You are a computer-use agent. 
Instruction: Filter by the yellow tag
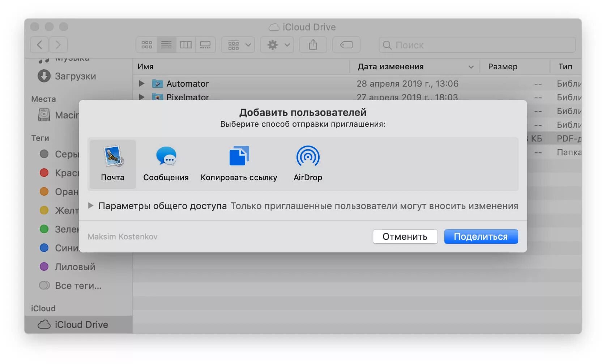pyautogui.click(x=59, y=211)
